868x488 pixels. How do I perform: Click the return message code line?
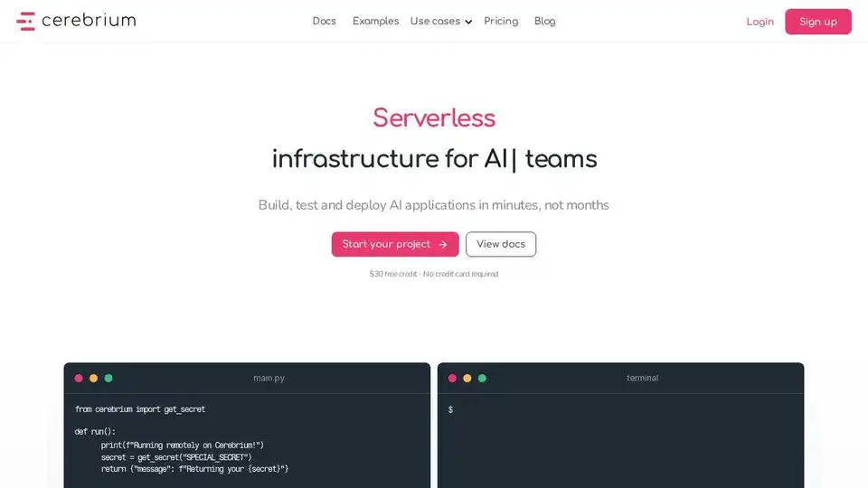tap(194, 469)
